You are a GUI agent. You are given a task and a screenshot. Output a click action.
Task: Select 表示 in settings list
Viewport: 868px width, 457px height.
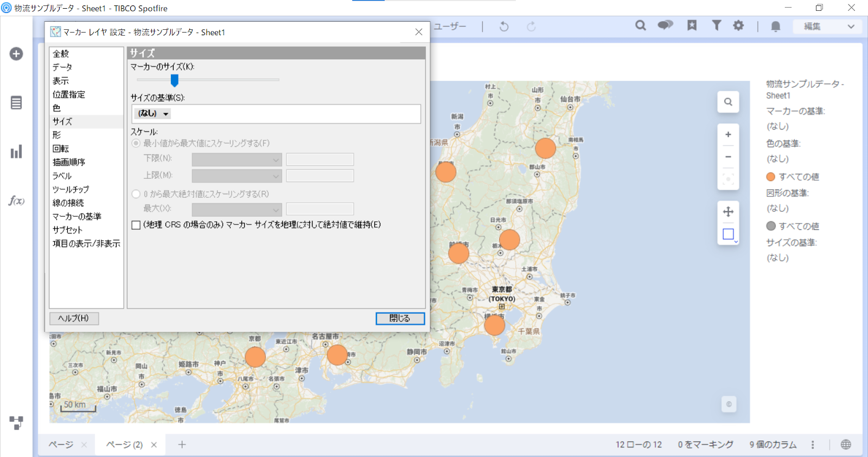[x=61, y=81]
